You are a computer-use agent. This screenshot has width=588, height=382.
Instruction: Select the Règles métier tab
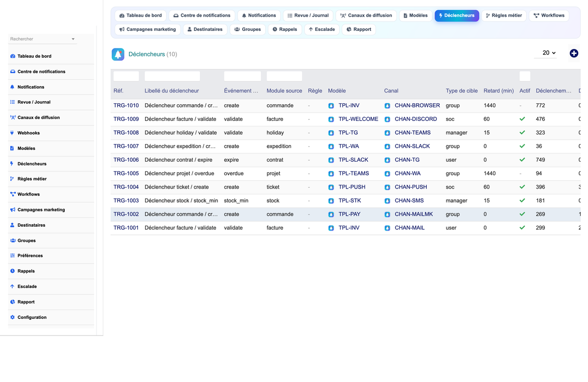click(x=504, y=16)
